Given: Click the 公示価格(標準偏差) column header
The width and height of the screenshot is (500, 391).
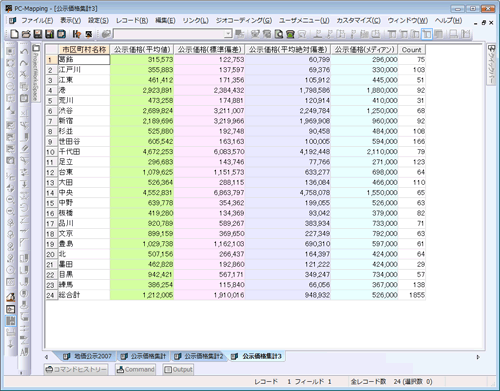Looking at the screenshot, I should point(209,50).
